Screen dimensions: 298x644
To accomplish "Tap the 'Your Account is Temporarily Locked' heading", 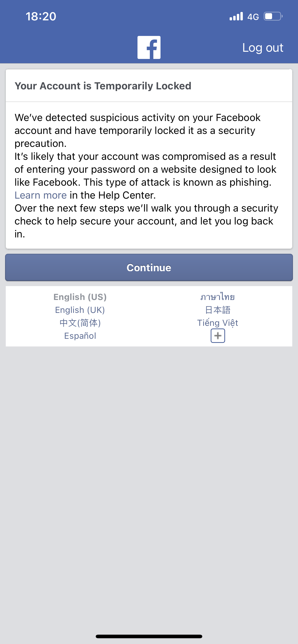I will tap(103, 86).
